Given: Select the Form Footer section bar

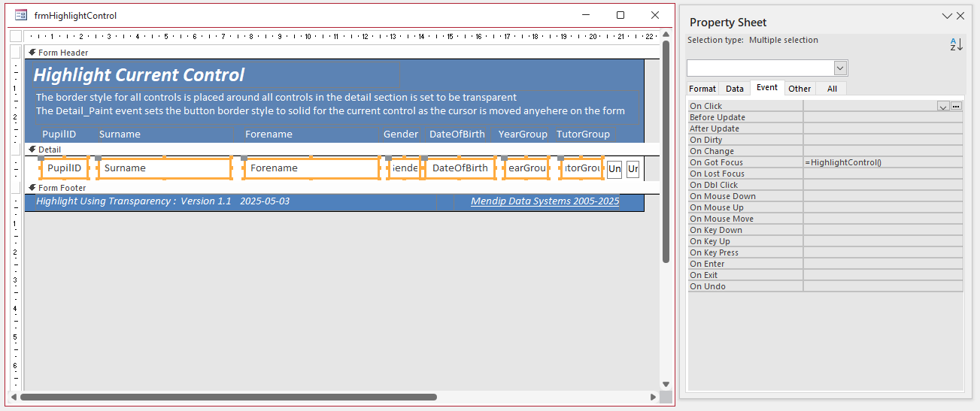Looking at the screenshot, I should (x=341, y=188).
